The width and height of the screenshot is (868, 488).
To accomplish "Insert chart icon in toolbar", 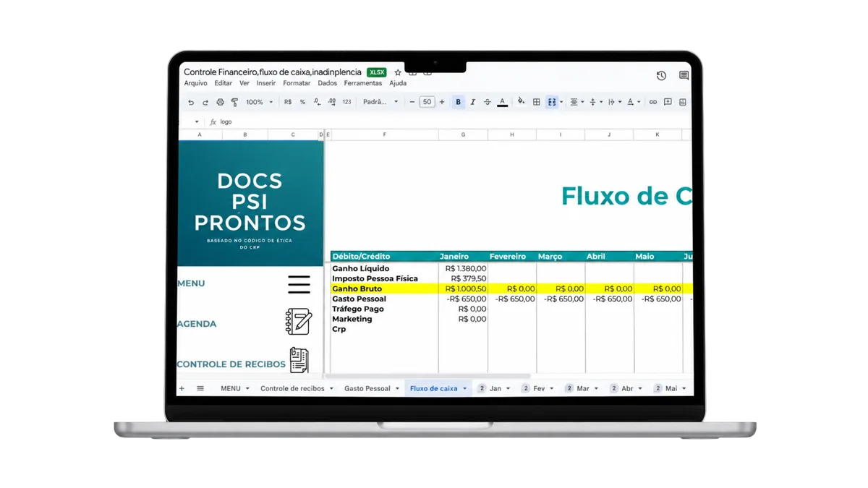I will click(x=682, y=103).
